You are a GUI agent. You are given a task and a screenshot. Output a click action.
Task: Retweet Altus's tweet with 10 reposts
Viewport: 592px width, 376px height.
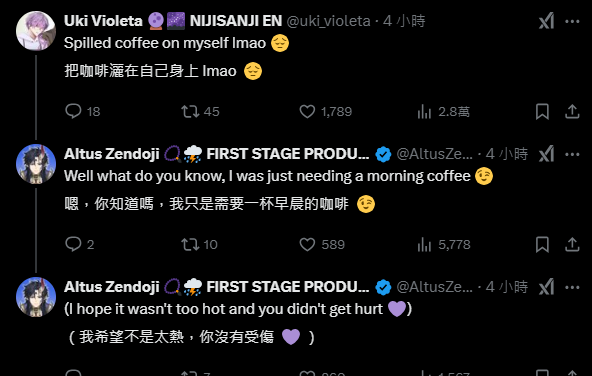pyautogui.click(x=190, y=244)
